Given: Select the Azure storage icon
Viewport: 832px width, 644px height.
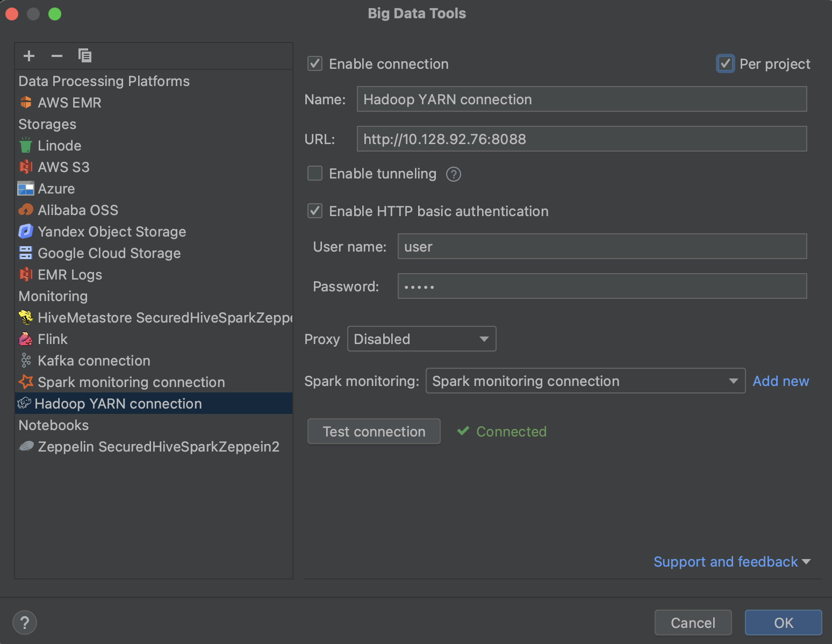Looking at the screenshot, I should [25, 188].
